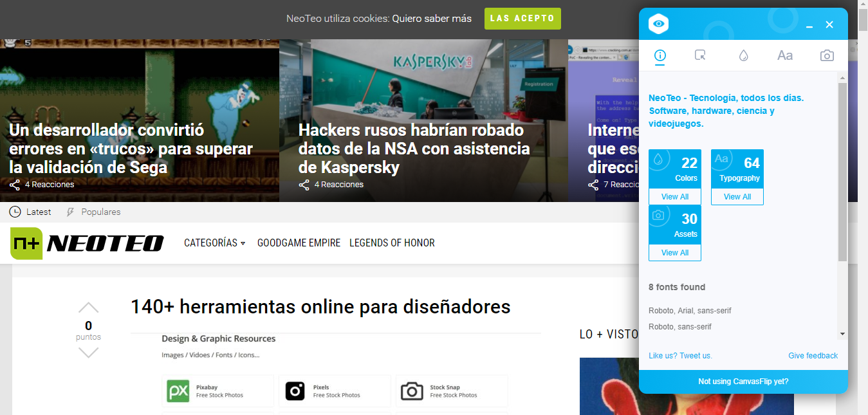The image size is (868, 415).
Task: Close the CanvasFlip panel with the X
Action: pyautogui.click(x=829, y=24)
